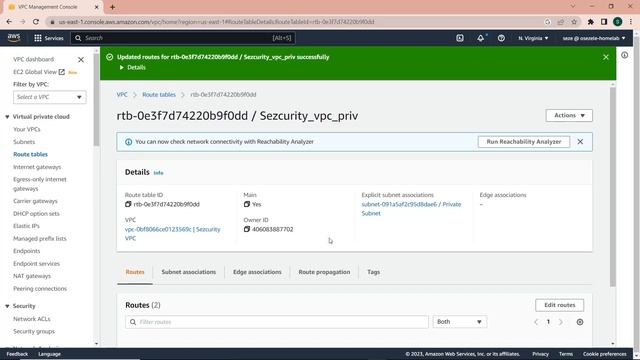
Task: Click the Edit routes button
Action: point(560,305)
